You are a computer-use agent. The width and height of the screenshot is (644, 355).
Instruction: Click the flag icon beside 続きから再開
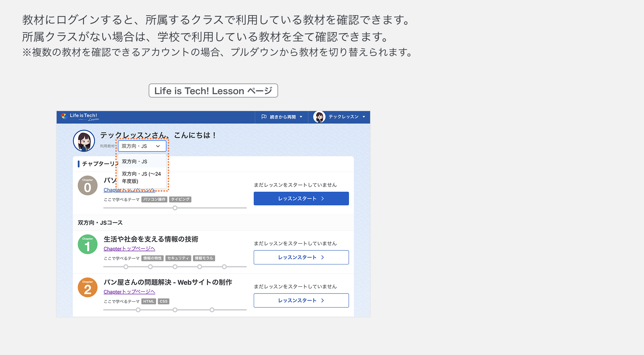point(264,117)
